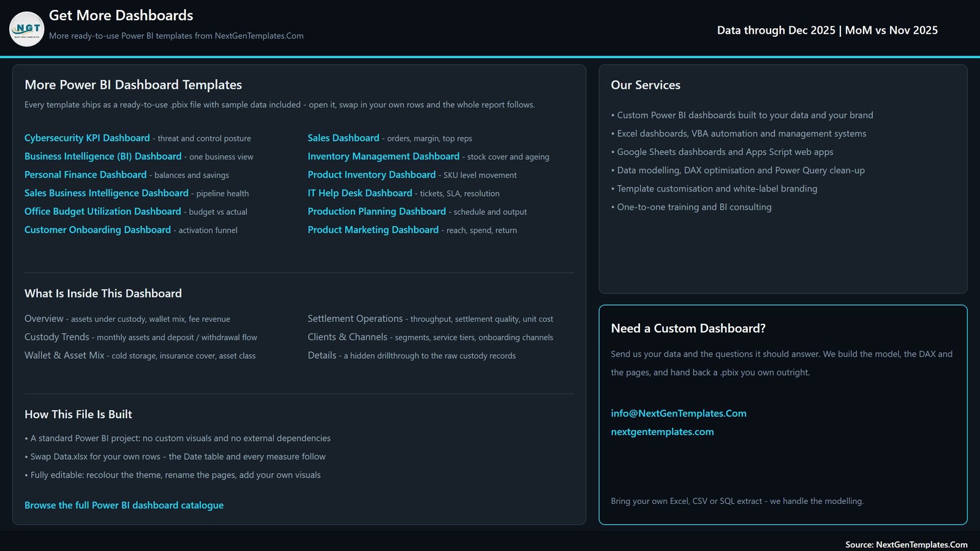Click the 'Need a Custom Dashboard?' heading
Image resolution: width=980 pixels, height=551 pixels.
coord(688,329)
